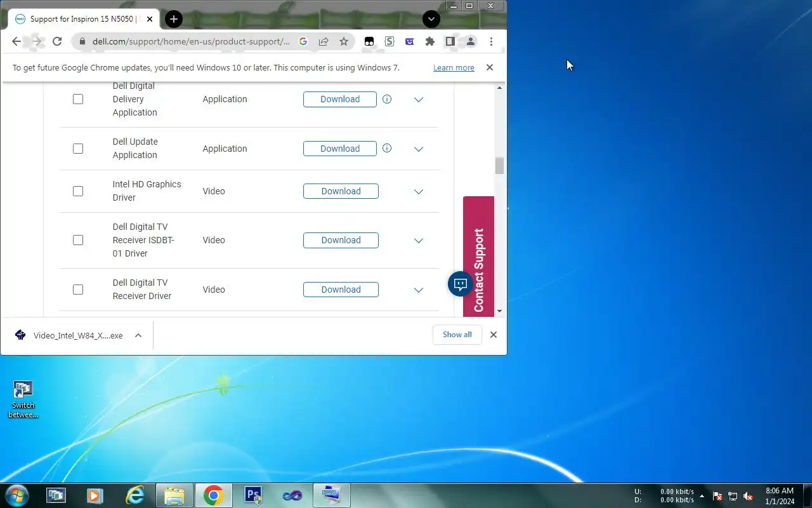Open the Switch between windows taskbar icon
Image resolution: width=812 pixels, height=508 pixels.
[56, 495]
